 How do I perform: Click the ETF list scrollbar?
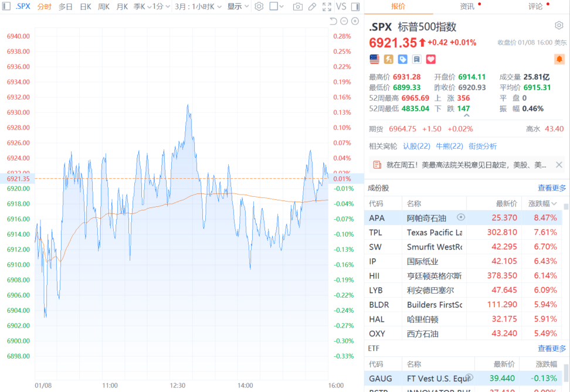pos(566,374)
